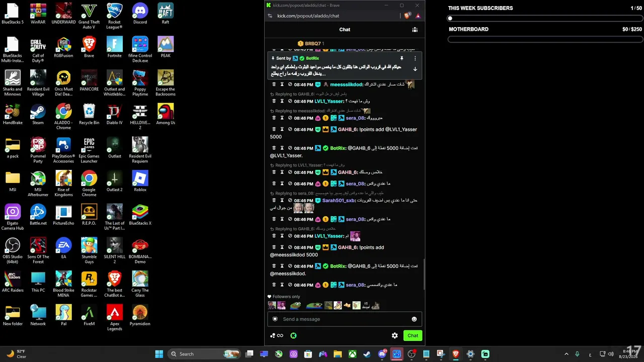
Task: Select the first face emote in quick bar
Action: click(272, 305)
